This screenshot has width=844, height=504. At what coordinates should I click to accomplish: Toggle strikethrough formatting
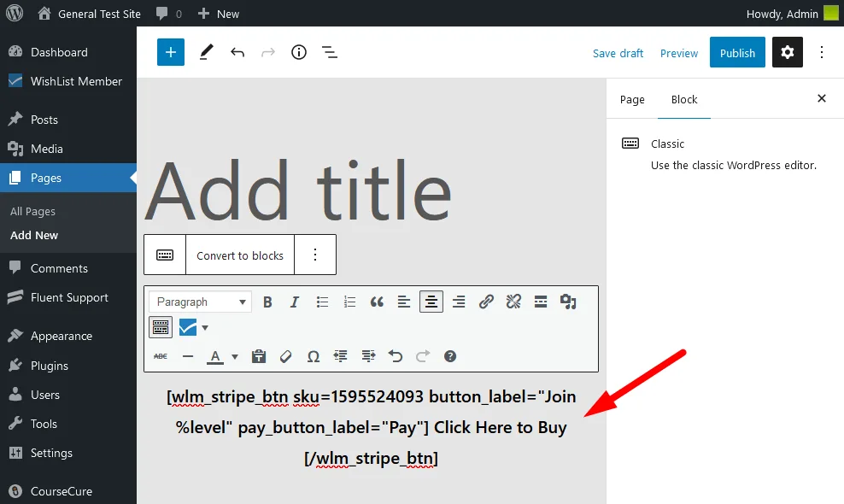point(161,356)
